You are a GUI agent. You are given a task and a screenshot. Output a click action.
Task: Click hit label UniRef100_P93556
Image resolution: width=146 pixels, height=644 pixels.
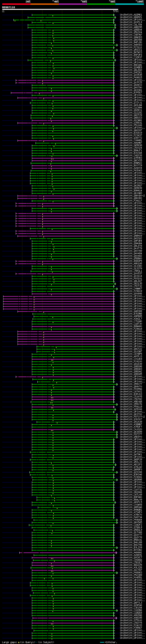tap(131, 389)
